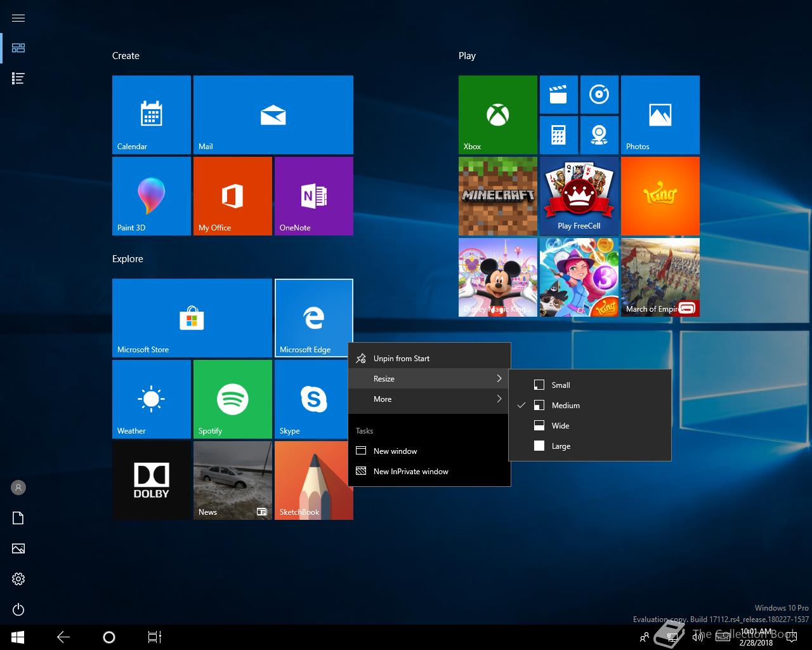Open Settings gear in sidebar
The image size is (812, 650).
click(x=18, y=579)
